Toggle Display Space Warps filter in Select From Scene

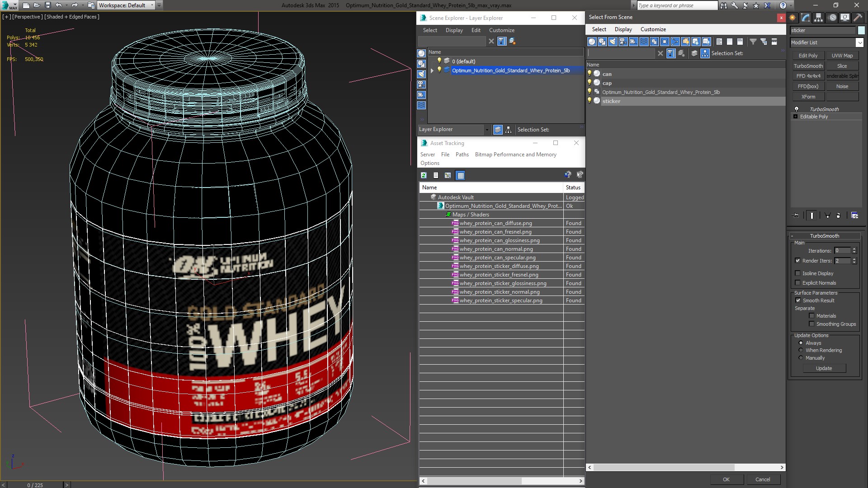tap(644, 42)
